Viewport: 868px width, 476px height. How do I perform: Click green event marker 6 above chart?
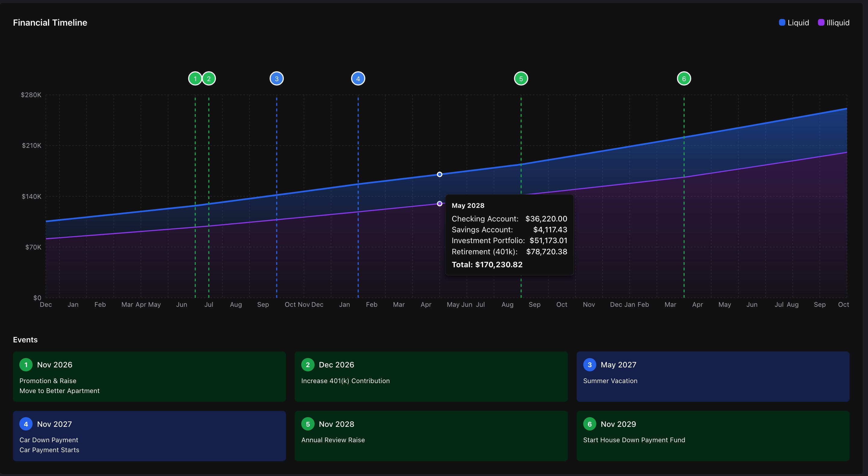coord(684,78)
